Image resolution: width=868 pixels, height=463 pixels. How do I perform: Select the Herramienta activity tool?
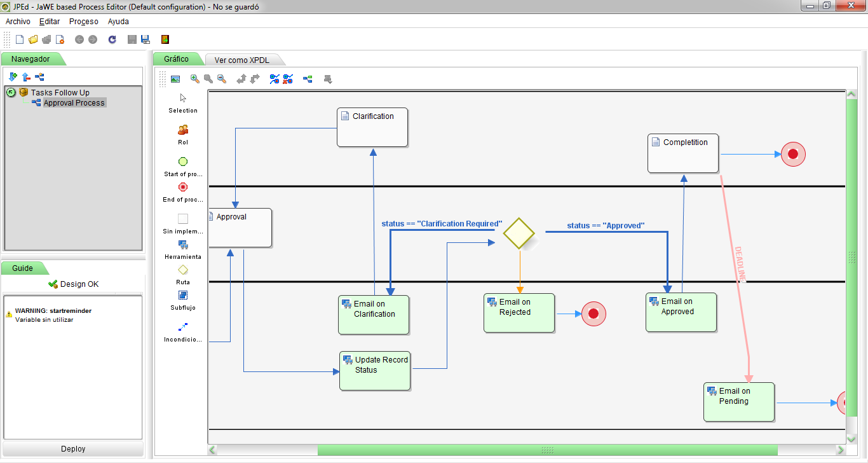click(x=183, y=245)
